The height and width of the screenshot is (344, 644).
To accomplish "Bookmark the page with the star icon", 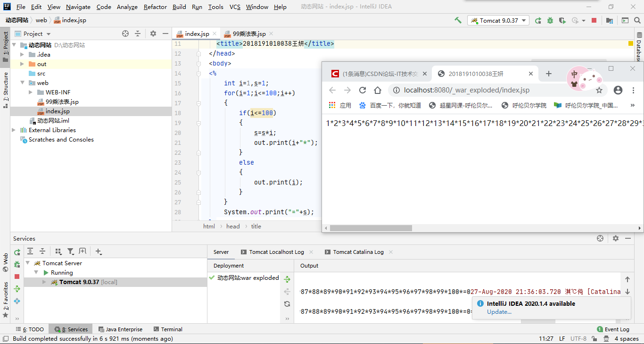I will click(x=599, y=90).
